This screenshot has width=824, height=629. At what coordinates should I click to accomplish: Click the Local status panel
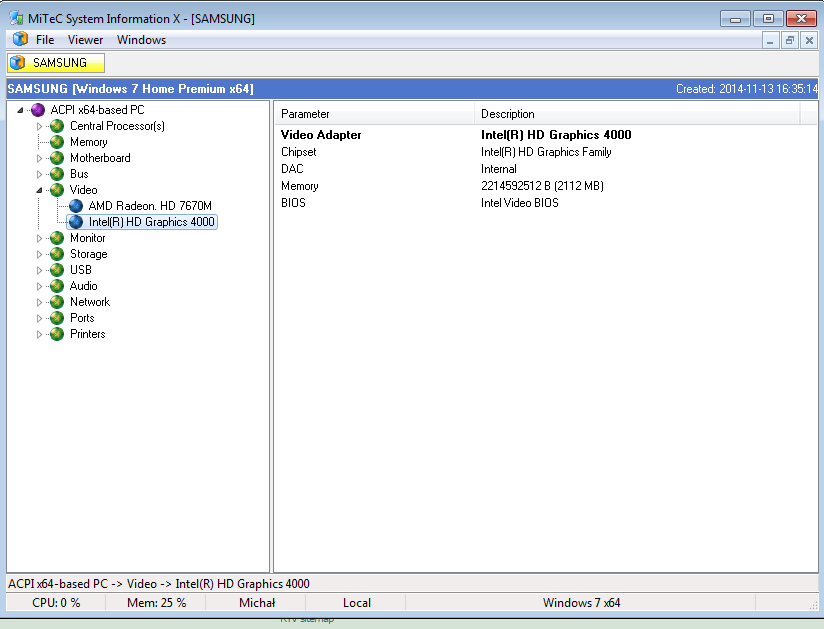pyautogui.click(x=356, y=603)
